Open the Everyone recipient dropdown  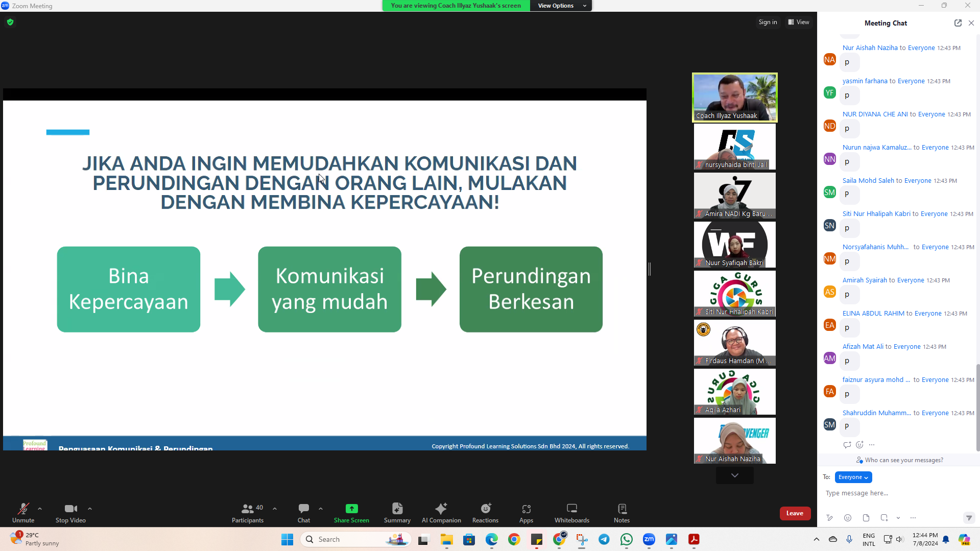(x=853, y=477)
